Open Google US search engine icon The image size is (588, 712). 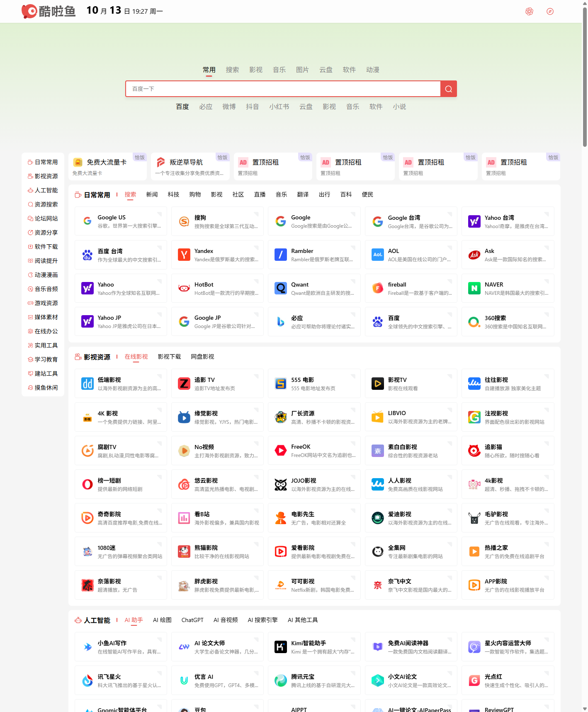click(x=87, y=221)
